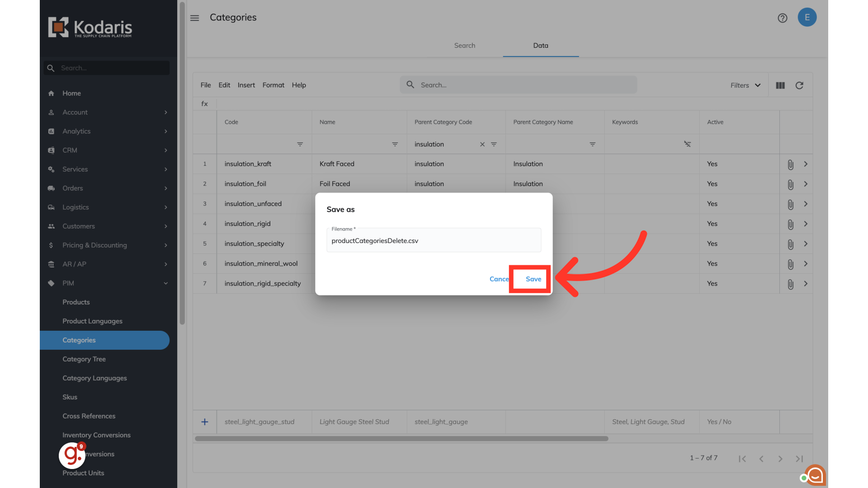Click the hamburger menu icon beside Categories
The image size is (868, 488).
click(x=194, y=18)
